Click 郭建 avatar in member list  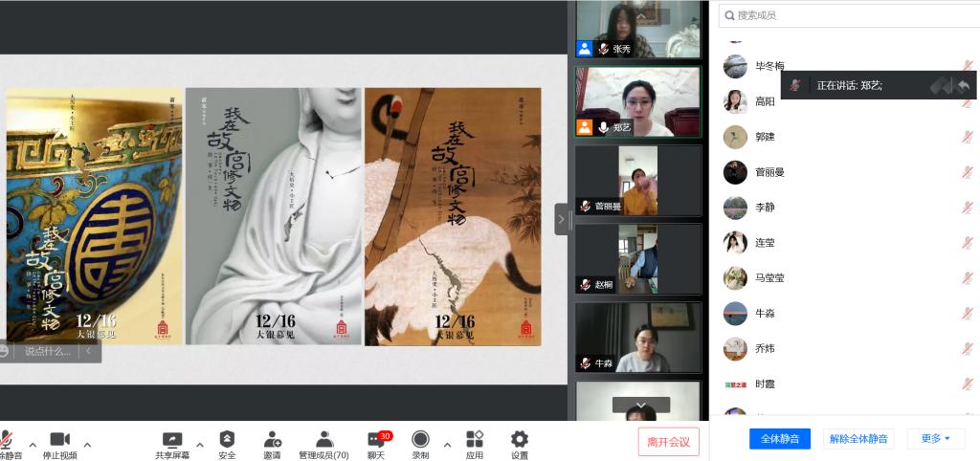tap(735, 137)
